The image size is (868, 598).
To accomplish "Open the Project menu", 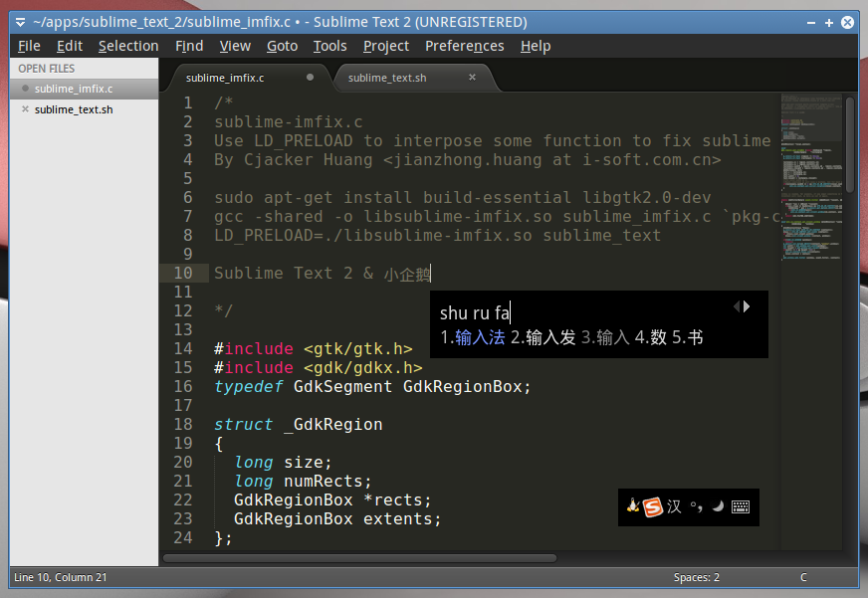I will tap(386, 46).
